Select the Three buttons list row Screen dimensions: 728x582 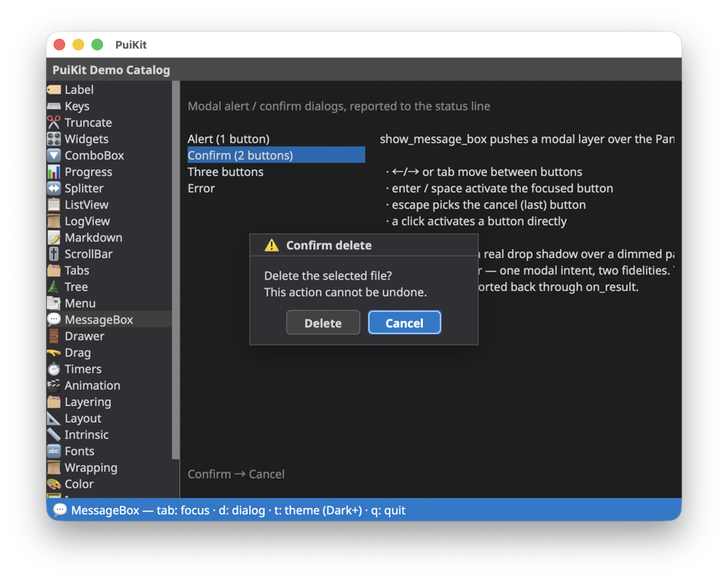[x=276, y=172]
